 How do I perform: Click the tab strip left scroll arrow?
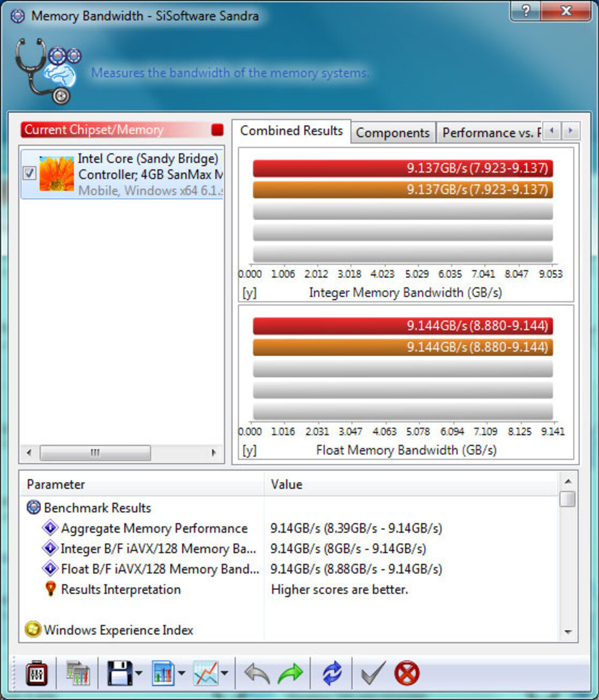(x=552, y=131)
